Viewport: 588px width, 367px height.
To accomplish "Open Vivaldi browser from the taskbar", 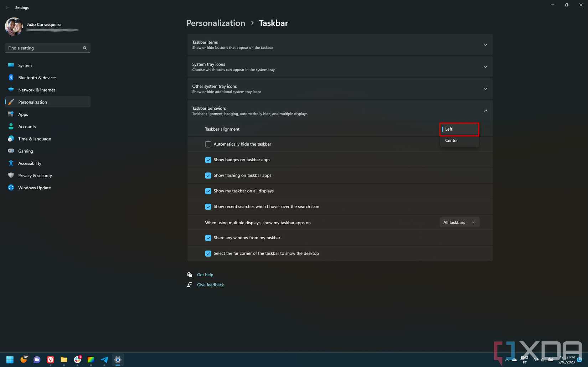I will click(x=50, y=360).
